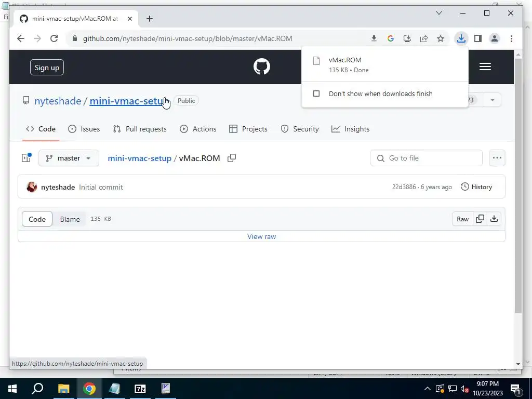Focus the Go to file search field
The image size is (532, 399).
[426, 158]
